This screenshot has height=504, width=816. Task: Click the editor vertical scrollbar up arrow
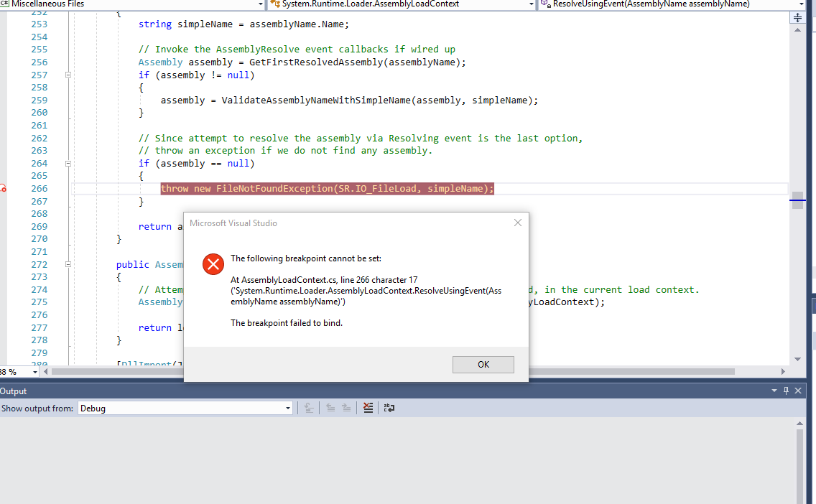[797, 30]
